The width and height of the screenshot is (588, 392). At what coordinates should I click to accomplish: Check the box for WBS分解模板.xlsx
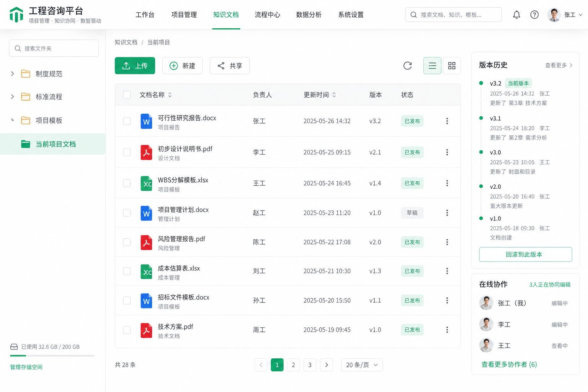pos(127,183)
